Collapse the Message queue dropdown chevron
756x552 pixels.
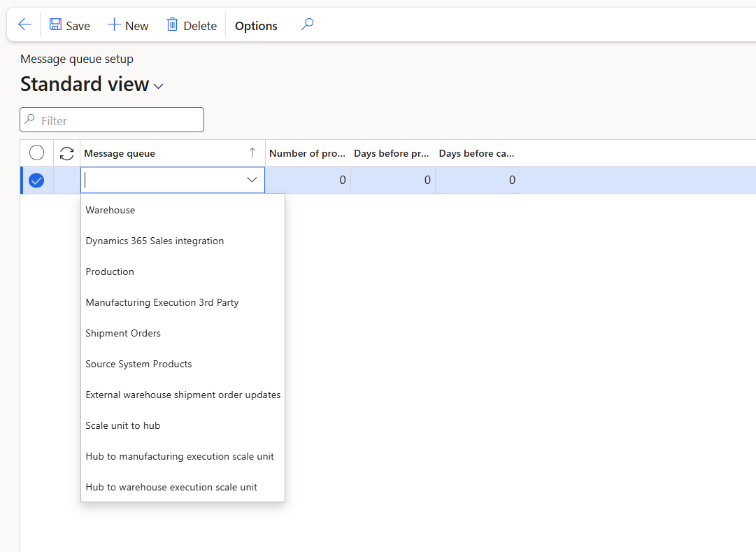(x=252, y=181)
